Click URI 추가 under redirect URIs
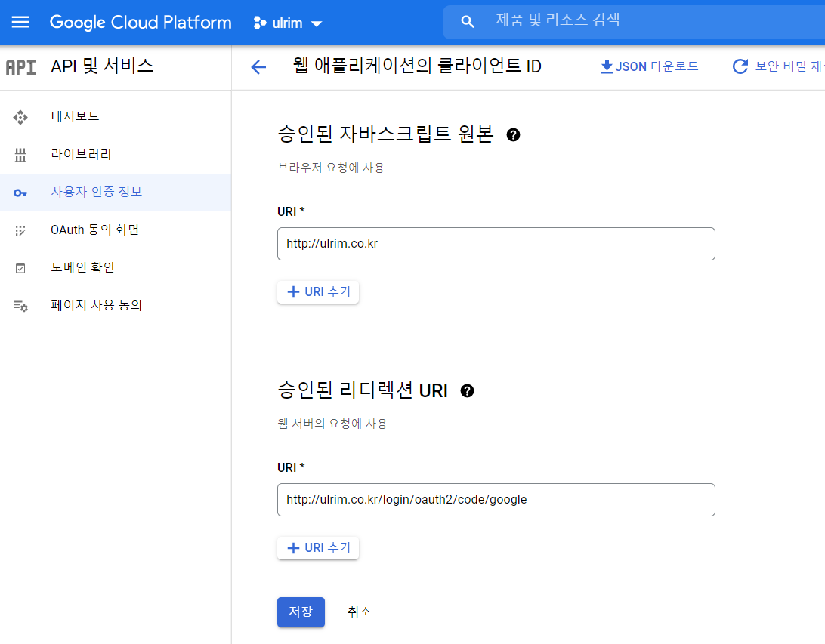 point(318,548)
